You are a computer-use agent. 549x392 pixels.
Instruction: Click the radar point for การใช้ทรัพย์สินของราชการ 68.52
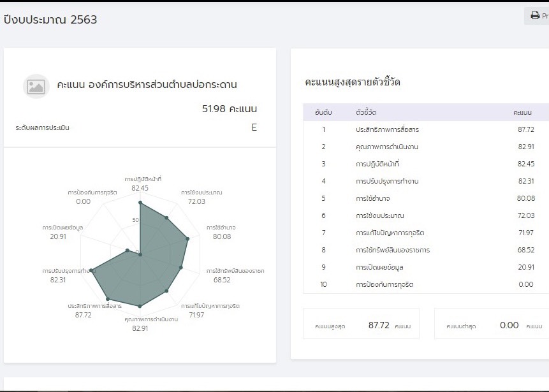[181, 268]
